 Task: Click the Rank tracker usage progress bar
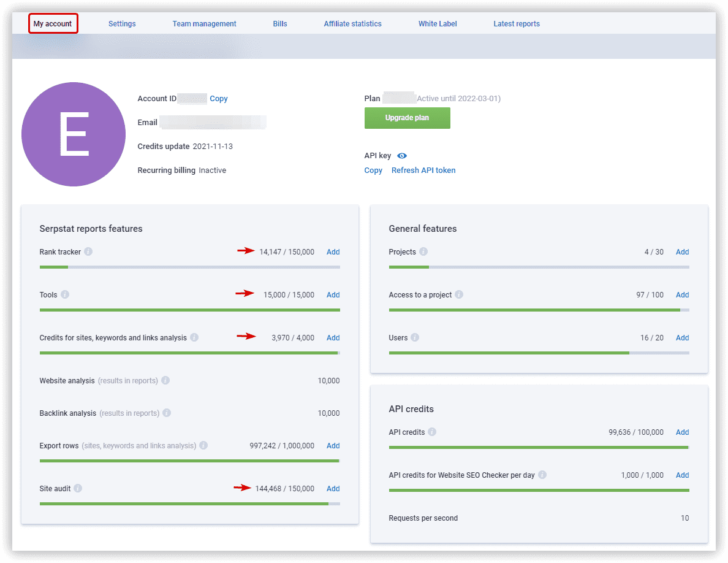pos(189,267)
